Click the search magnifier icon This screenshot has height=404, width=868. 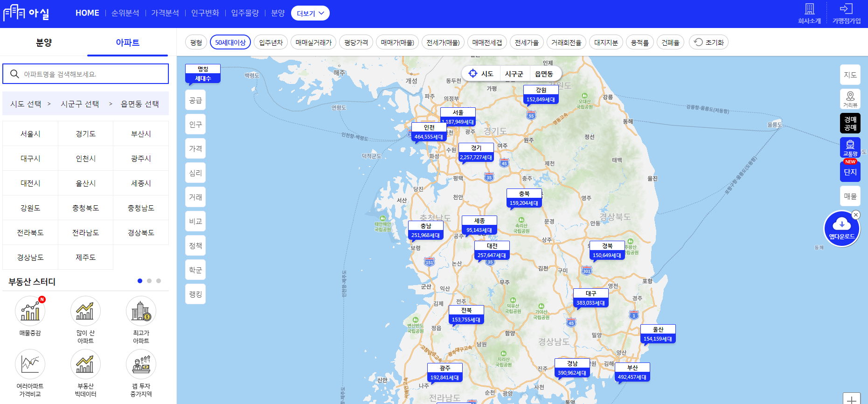(14, 74)
